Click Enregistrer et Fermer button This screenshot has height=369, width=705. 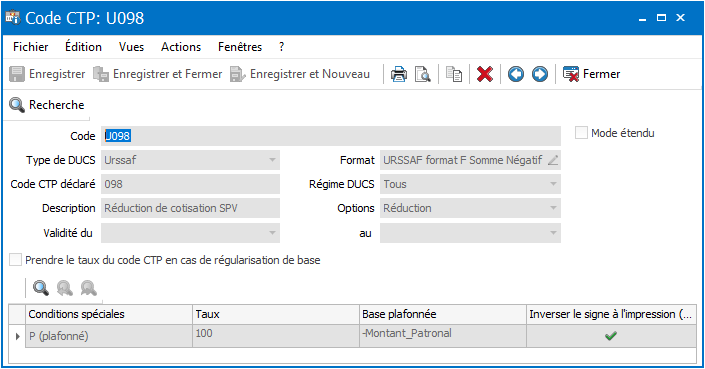(x=158, y=74)
